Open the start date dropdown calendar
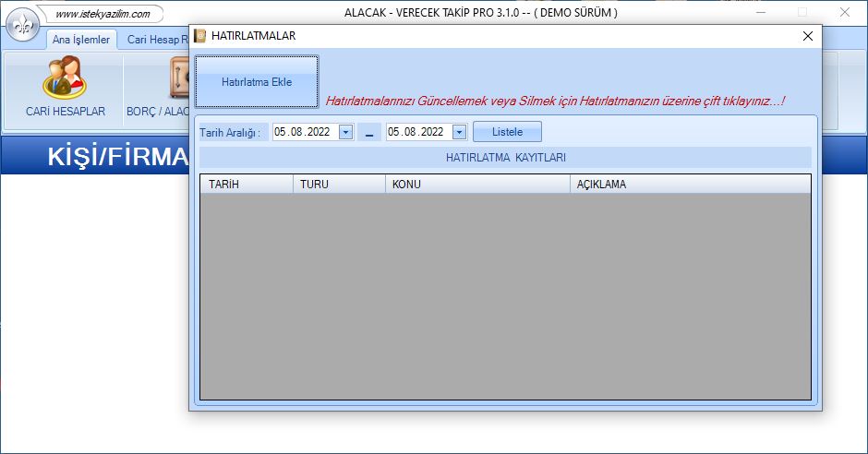Screen dimensions: 868x454 click(x=346, y=132)
